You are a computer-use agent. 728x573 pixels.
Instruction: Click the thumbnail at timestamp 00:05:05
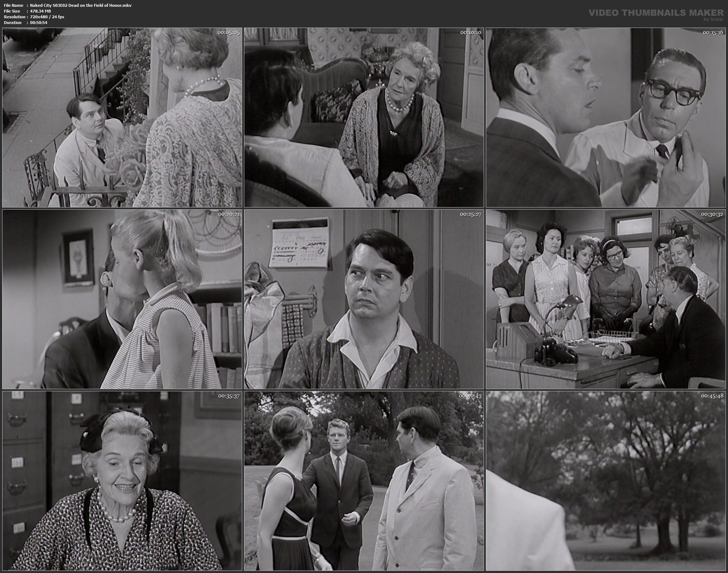click(122, 118)
